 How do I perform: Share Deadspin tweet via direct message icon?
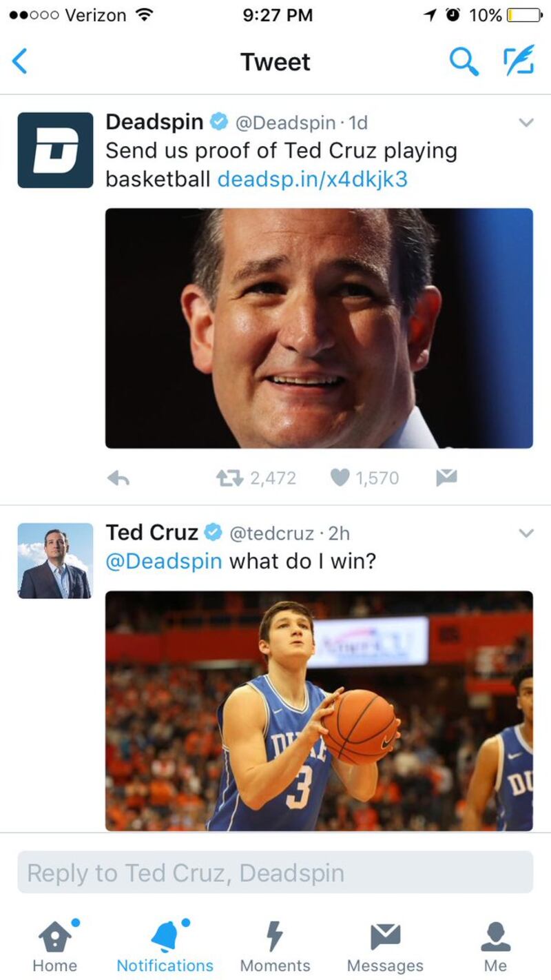point(446,478)
